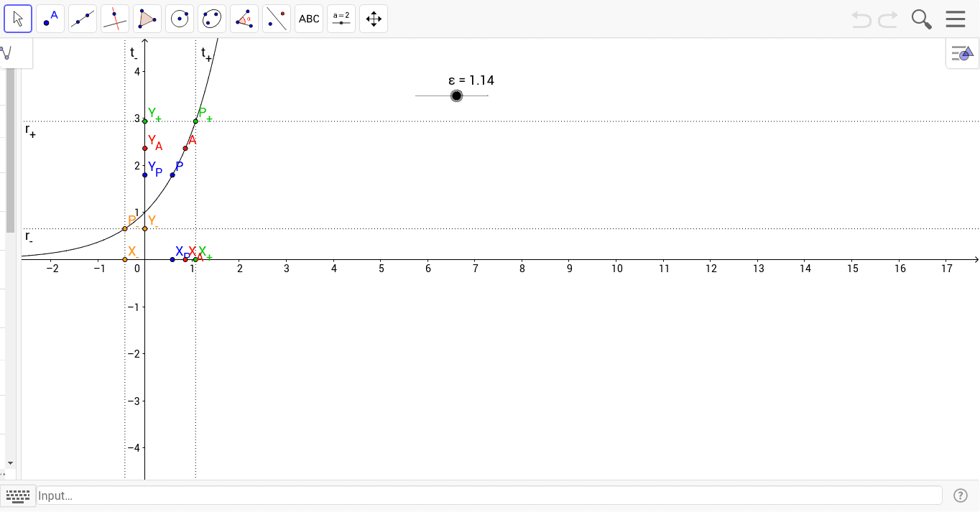980x512 pixels.
Task: Open the main hamburger menu
Action: coord(956,19)
